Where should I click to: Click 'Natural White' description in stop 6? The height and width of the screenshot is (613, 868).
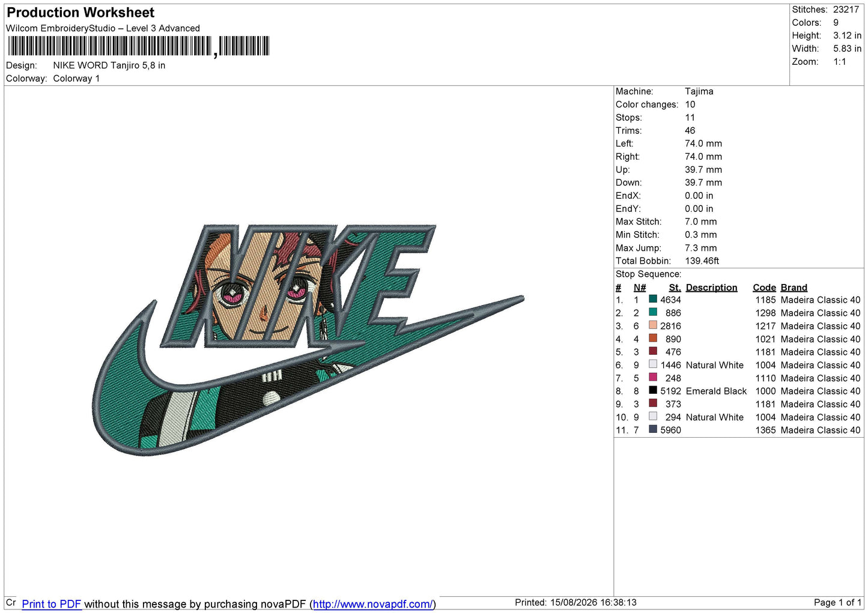[715, 365]
